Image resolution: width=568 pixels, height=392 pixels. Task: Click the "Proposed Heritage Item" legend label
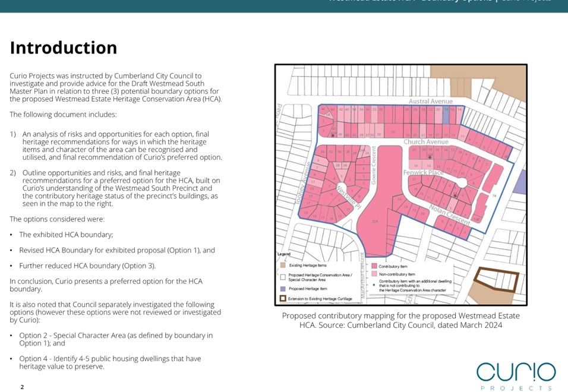tap(308, 289)
